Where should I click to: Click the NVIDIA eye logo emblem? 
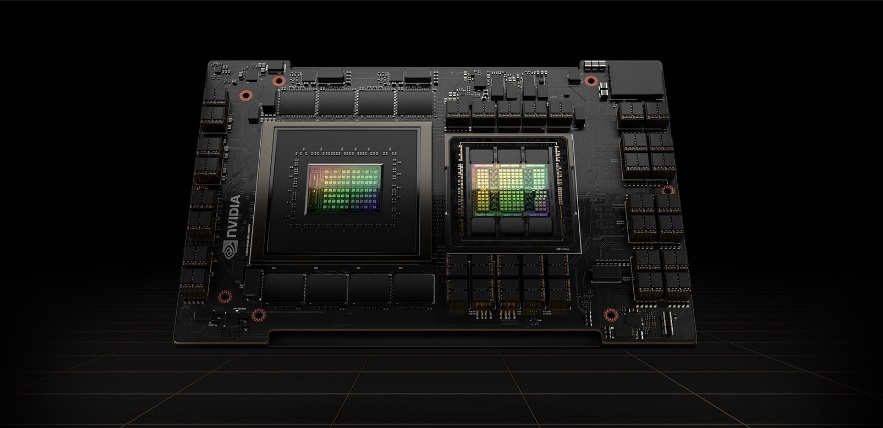pyautogui.click(x=230, y=249)
